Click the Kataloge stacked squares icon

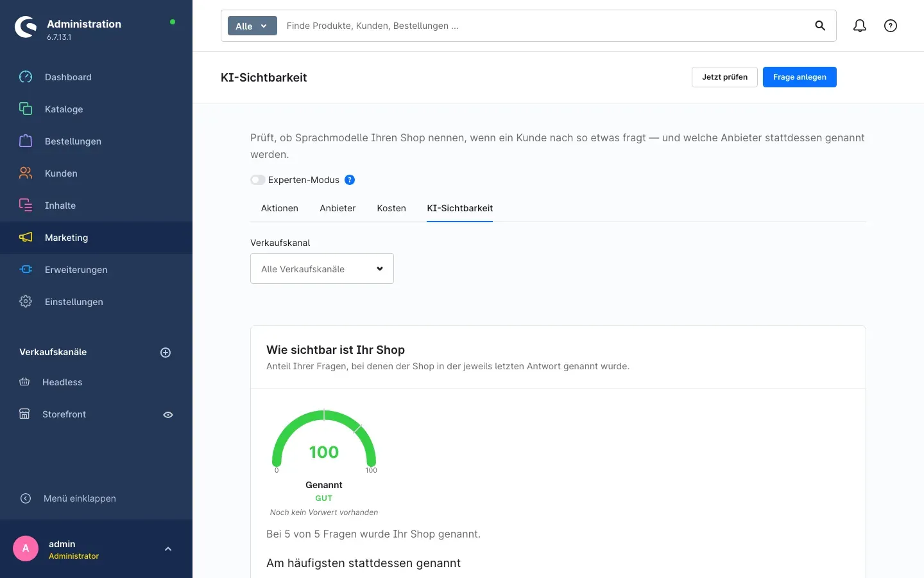26,109
